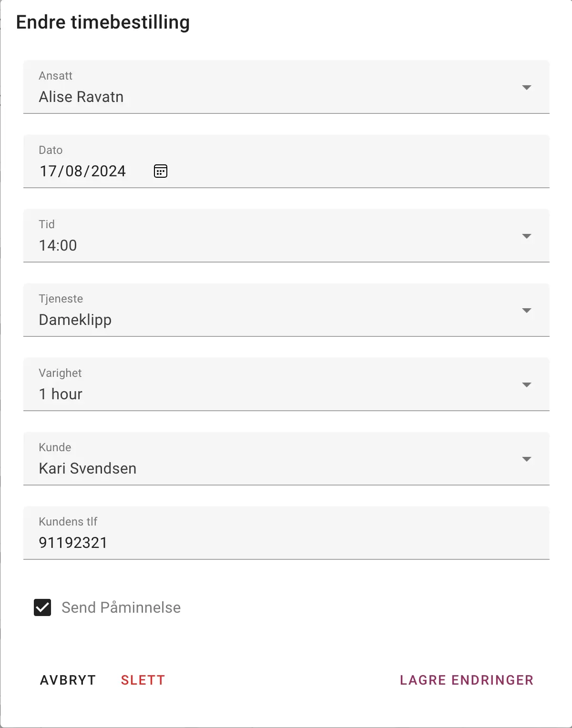Expand the service field showing Dameklipp
572x728 pixels.
pyautogui.click(x=75, y=320)
